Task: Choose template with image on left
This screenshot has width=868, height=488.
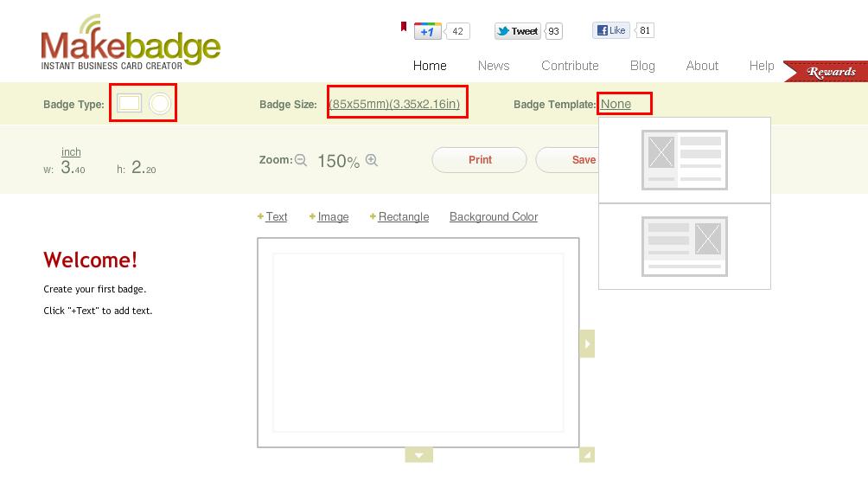Action: tap(684, 160)
